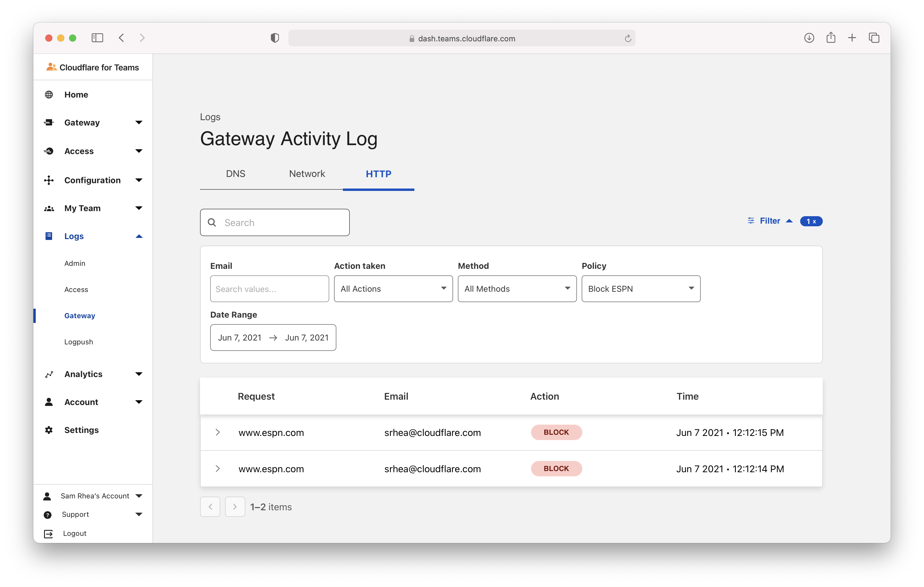Image resolution: width=924 pixels, height=587 pixels.
Task: Reload the page with refresh icon
Action: pyautogui.click(x=628, y=38)
